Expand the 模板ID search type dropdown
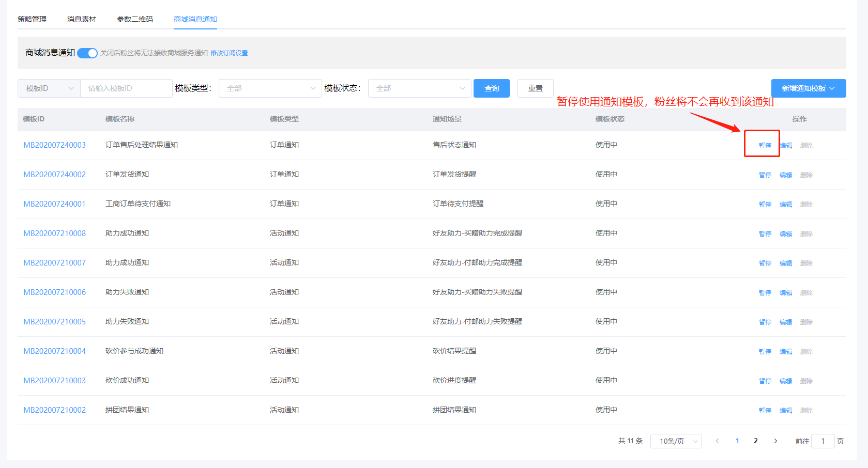868x468 pixels. (x=49, y=88)
